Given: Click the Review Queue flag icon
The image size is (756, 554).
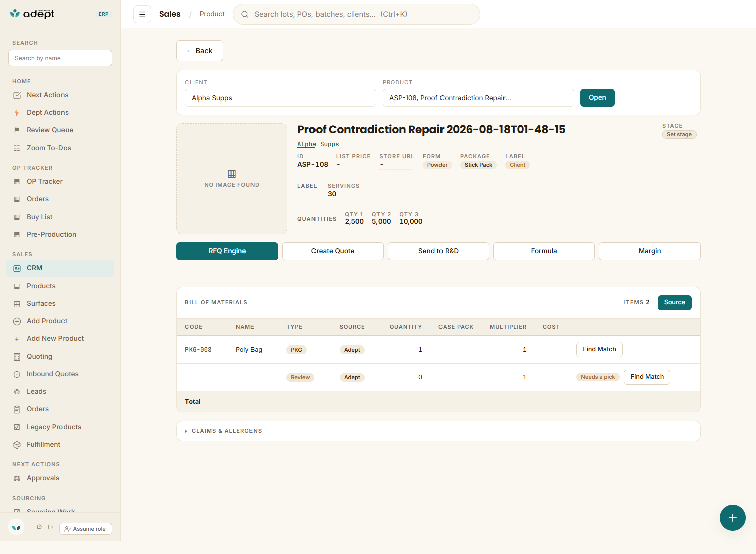Looking at the screenshot, I should pos(17,130).
